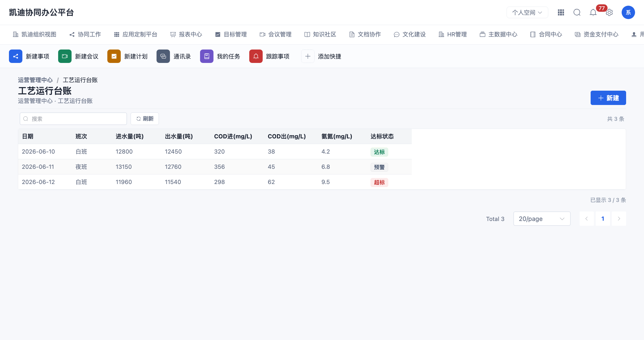
Task: Open the 文化建设 menu
Action: (x=410, y=35)
